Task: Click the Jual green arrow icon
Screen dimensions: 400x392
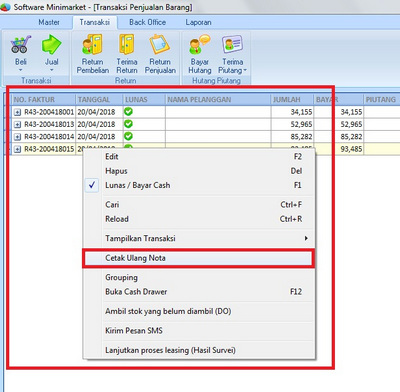Action: [x=51, y=45]
